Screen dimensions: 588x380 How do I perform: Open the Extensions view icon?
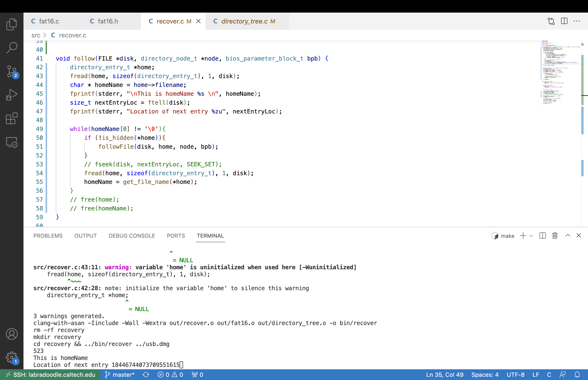[x=12, y=118]
